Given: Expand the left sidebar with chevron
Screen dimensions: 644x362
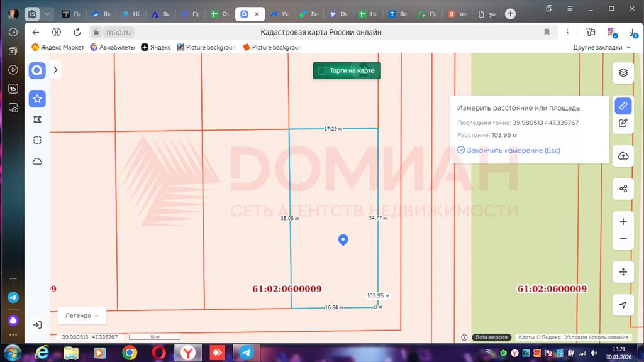Looking at the screenshot, I should tap(55, 70).
